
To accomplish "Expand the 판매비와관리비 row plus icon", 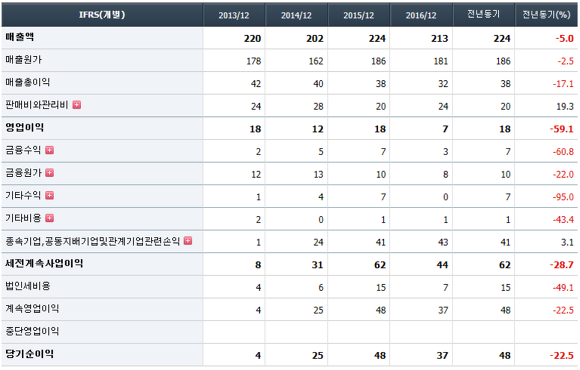I will pyautogui.click(x=77, y=105).
